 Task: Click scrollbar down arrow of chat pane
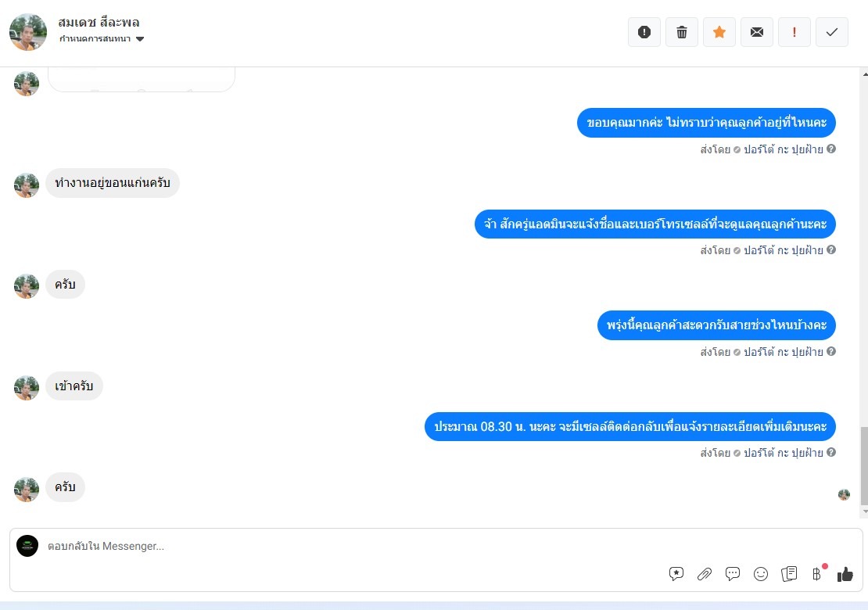pyautogui.click(x=865, y=511)
